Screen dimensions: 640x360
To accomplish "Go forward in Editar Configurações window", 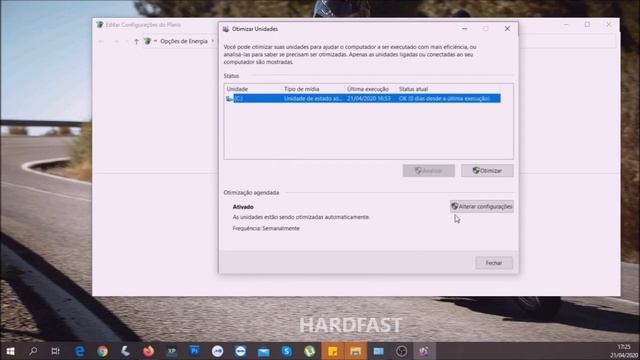I will 116,41.
